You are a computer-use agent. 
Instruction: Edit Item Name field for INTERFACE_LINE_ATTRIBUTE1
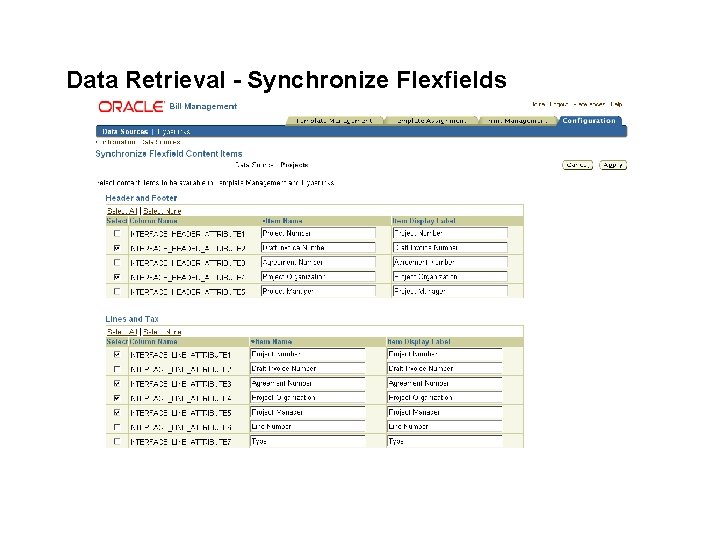tap(308, 354)
